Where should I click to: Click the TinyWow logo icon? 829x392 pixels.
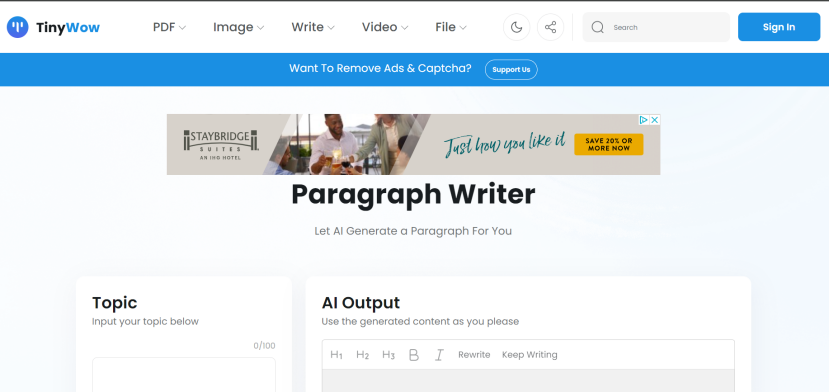pyautogui.click(x=17, y=27)
